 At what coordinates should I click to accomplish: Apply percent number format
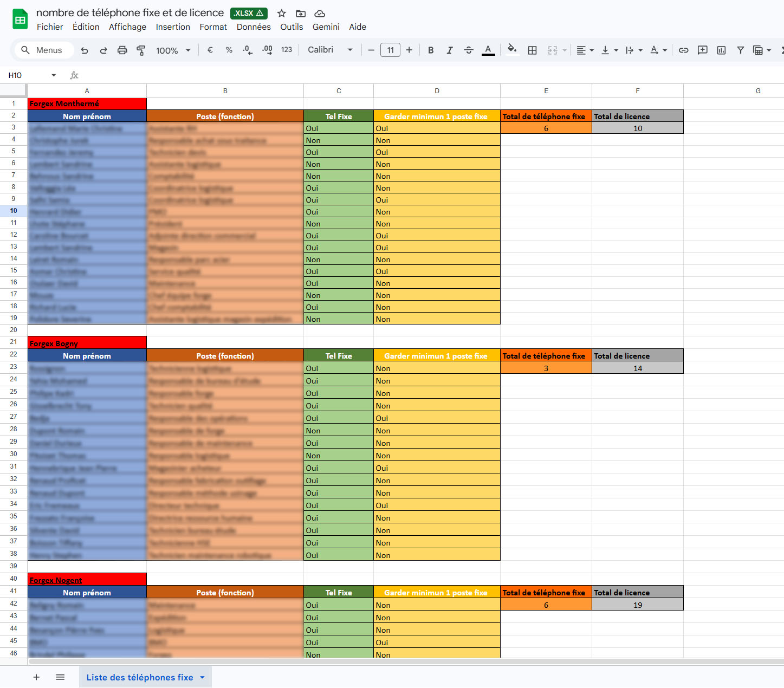click(229, 50)
